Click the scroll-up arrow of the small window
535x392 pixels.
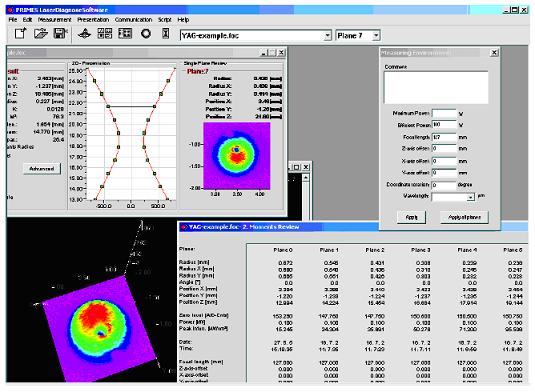pos(306,178)
